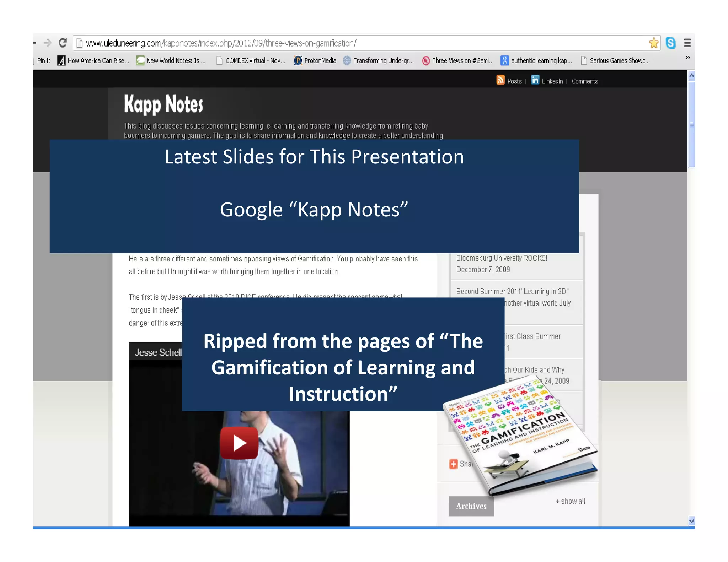
Task: Bookmark this page with the star icon
Action: 653,43
